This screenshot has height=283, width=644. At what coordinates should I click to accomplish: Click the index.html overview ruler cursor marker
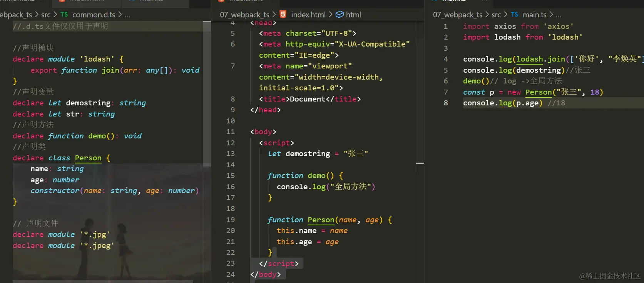click(420, 163)
